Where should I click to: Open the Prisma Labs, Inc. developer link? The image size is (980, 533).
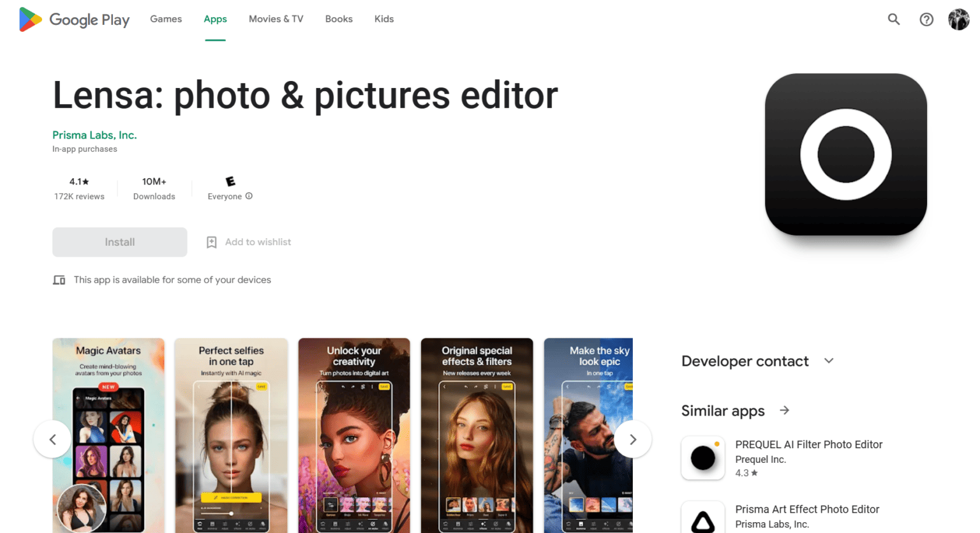tap(94, 135)
